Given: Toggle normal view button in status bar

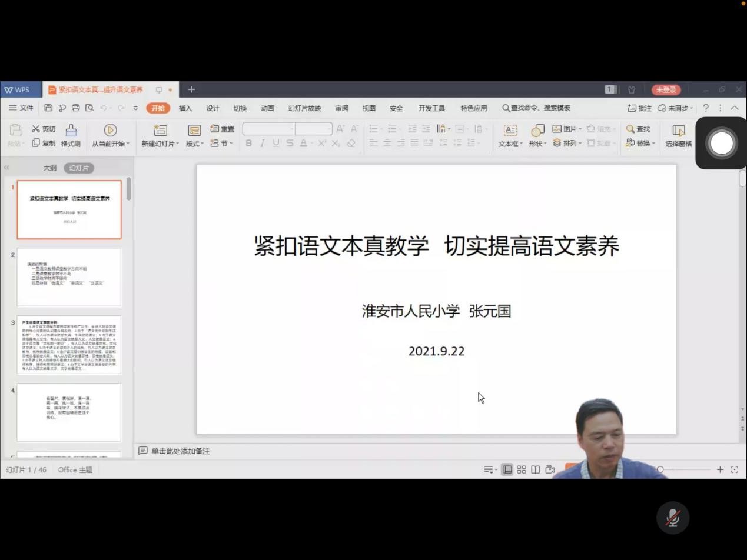Looking at the screenshot, I should (507, 469).
